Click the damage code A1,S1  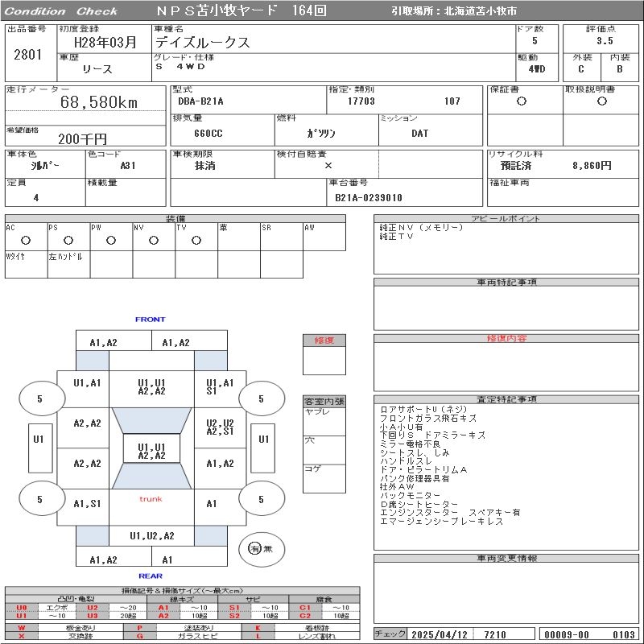point(87,504)
